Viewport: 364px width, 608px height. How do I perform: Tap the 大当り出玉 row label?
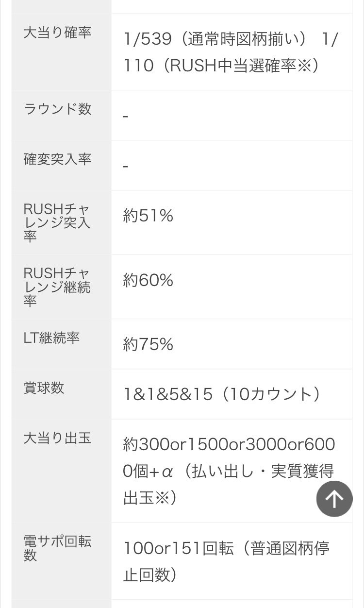click(57, 439)
